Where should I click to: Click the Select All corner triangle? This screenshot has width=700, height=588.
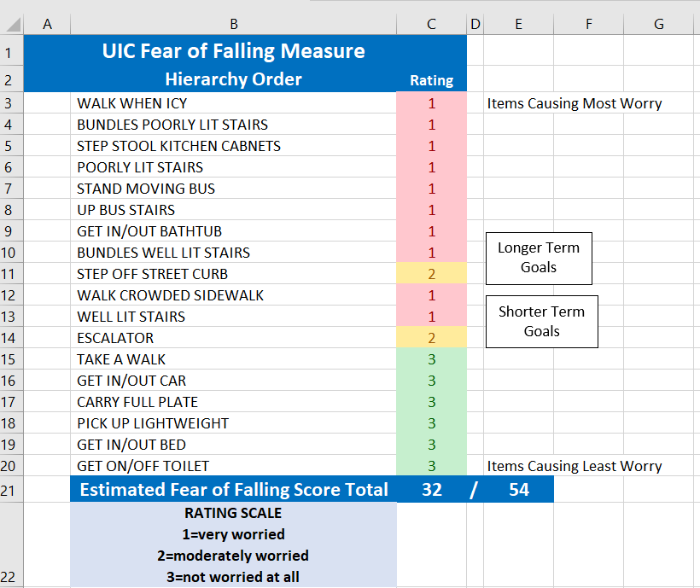(x=12, y=25)
